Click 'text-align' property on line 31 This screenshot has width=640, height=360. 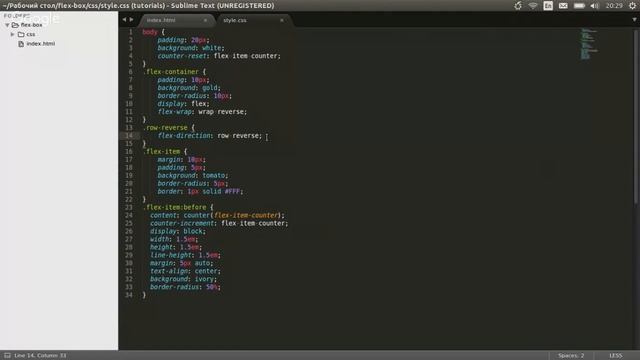[169, 271]
